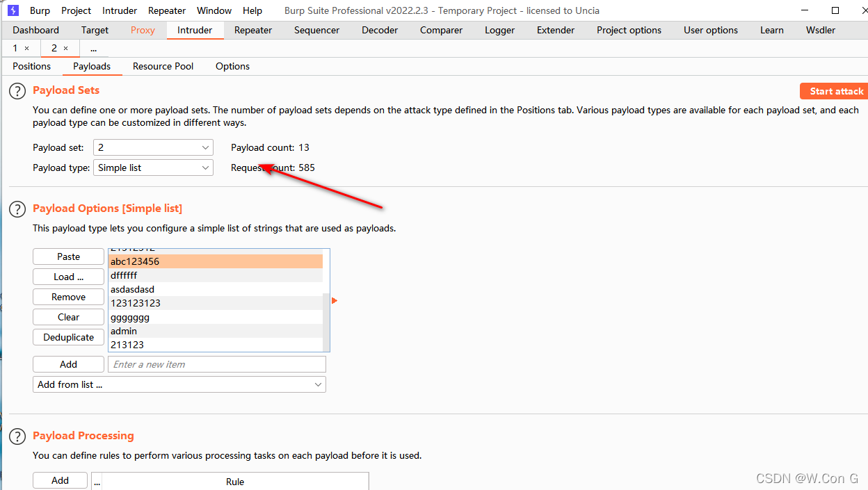Viewport: 868px width, 490px height.
Task: Open the Options sub-tab
Action: click(232, 66)
